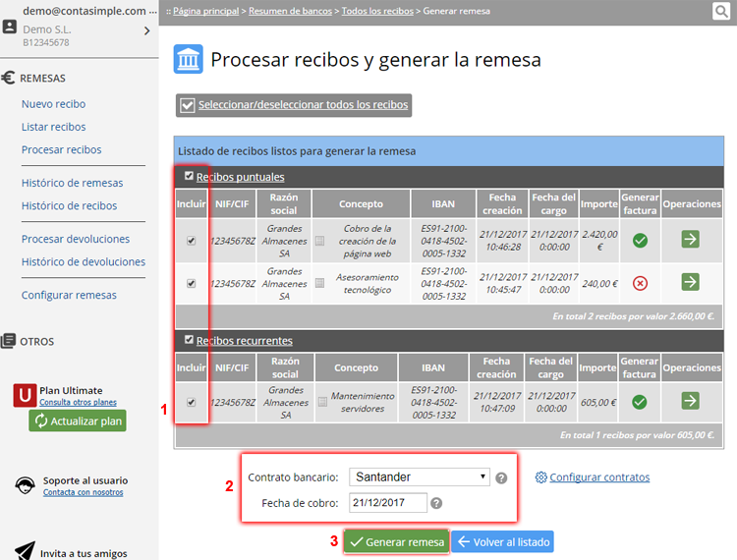Click the Volver al listado button
This screenshot has height=560, width=737.
point(502,542)
